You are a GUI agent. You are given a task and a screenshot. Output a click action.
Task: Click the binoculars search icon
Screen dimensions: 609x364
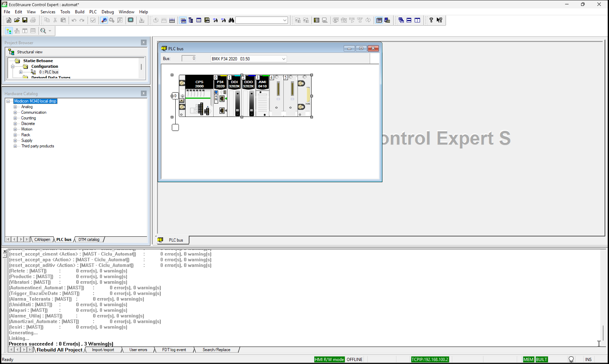coord(231,20)
